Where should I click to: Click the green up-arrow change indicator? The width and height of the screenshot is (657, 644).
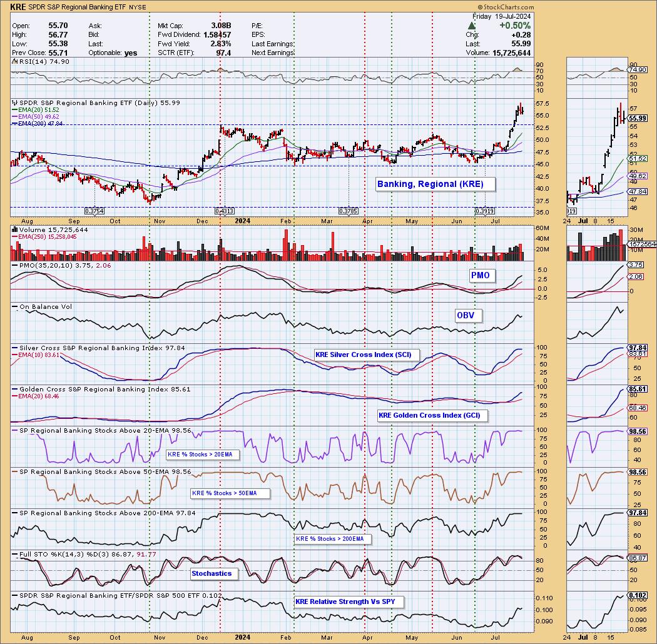pyautogui.click(x=471, y=26)
